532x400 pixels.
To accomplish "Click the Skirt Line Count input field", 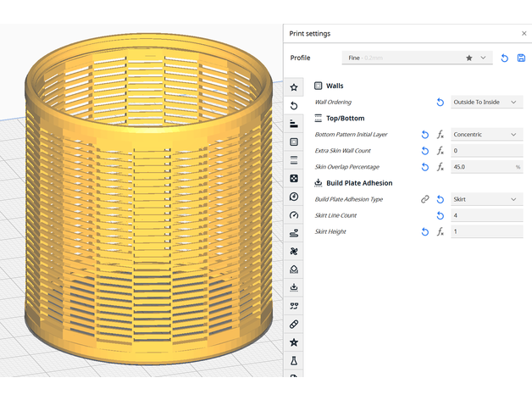I will coord(486,215).
